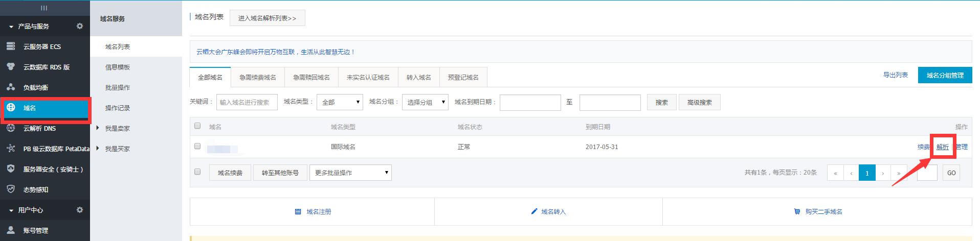
Task: Click the 解析 link in the domain row
Action: click(943, 147)
